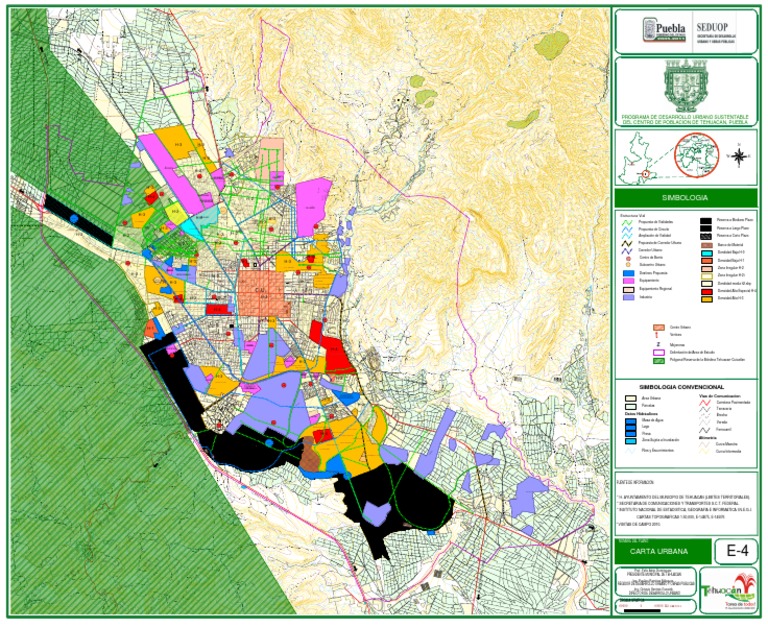Click the Área Urbana legend swatch

coord(631,399)
